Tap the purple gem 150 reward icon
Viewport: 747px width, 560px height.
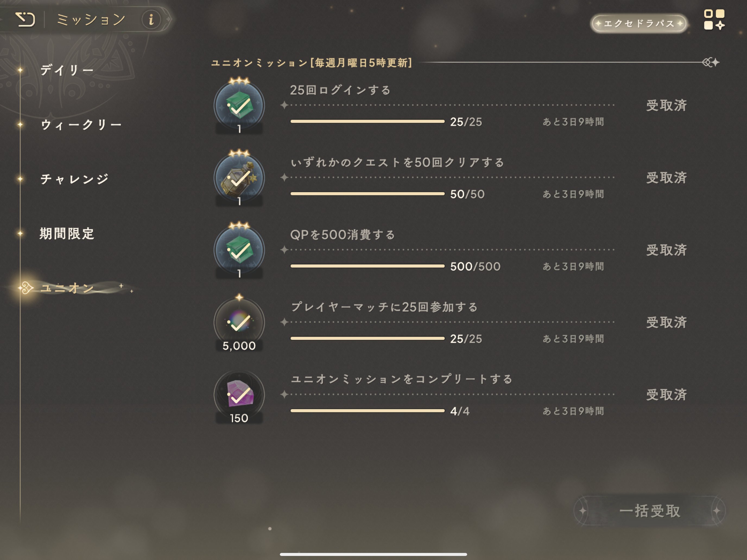239,394
